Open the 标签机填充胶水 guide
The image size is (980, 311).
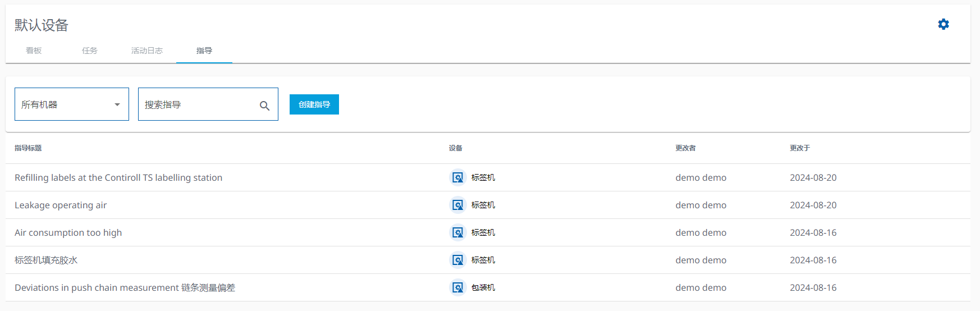[x=46, y=260]
